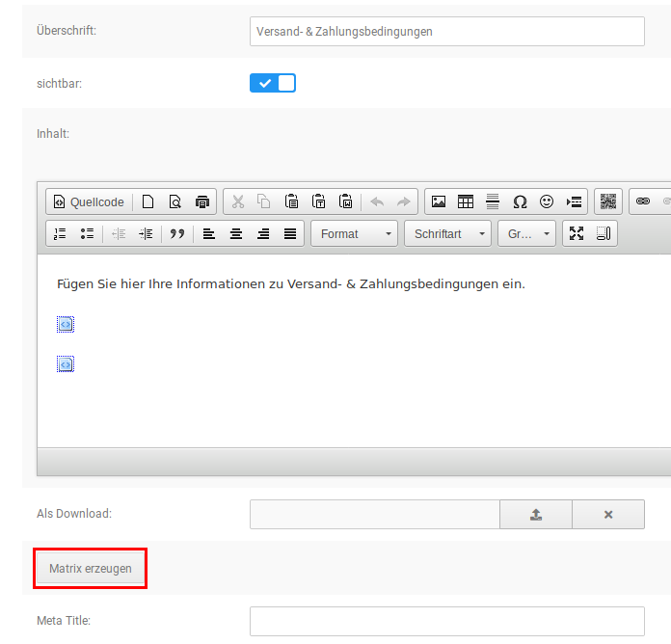671x644 pixels.
Task: Insert a special character (Omega icon)
Action: pos(520,201)
